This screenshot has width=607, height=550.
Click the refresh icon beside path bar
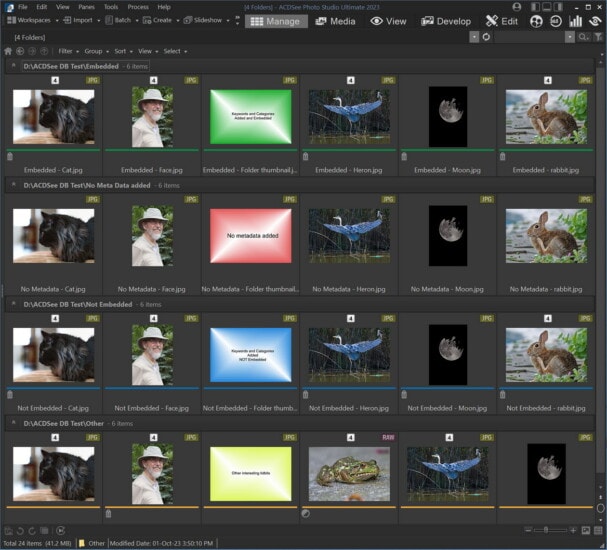pyautogui.click(x=486, y=37)
